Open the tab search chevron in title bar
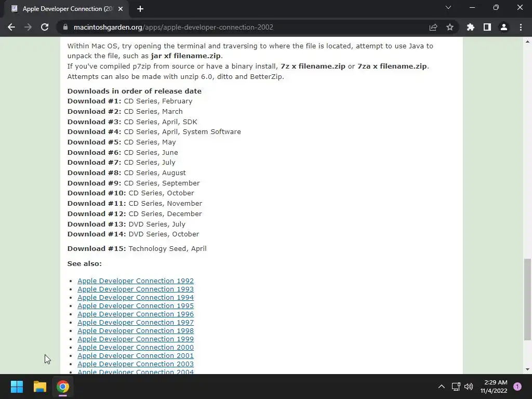Viewport: 532px width, 399px height. point(448,7)
